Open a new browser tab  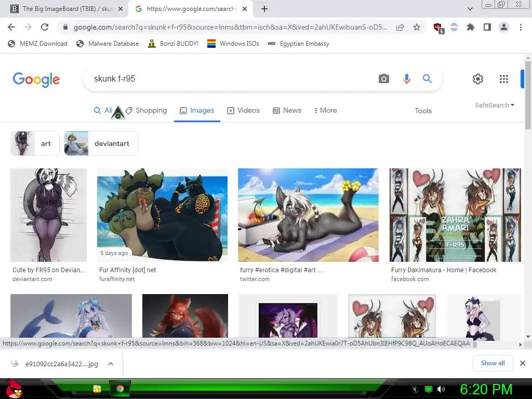(264, 9)
